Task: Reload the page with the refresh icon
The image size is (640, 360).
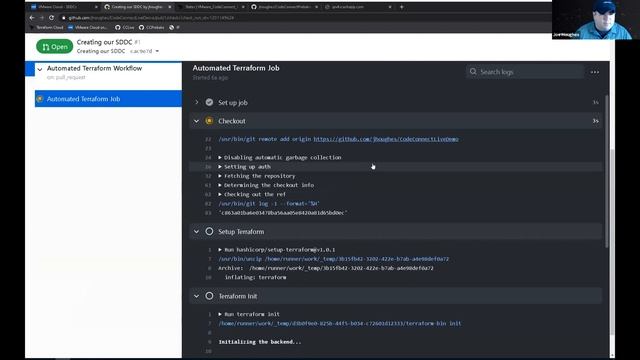Action: (51, 18)
